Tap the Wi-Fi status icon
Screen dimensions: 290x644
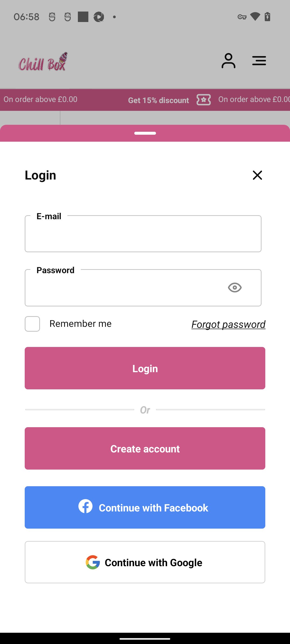coord(255,17)
